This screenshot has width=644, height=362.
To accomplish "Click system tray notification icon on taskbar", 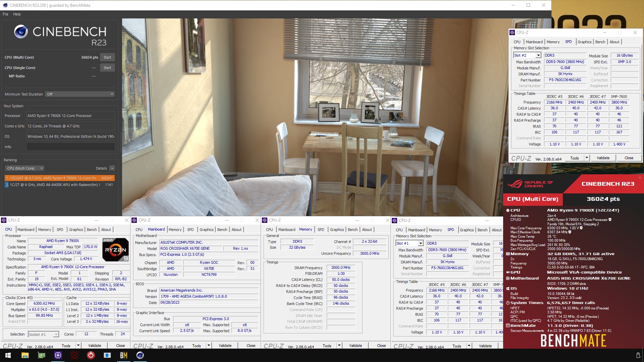I will 638,355.
